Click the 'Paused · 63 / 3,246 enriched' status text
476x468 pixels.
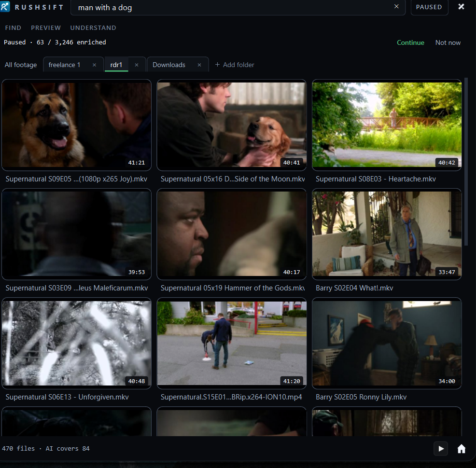(x=55, y=42)
